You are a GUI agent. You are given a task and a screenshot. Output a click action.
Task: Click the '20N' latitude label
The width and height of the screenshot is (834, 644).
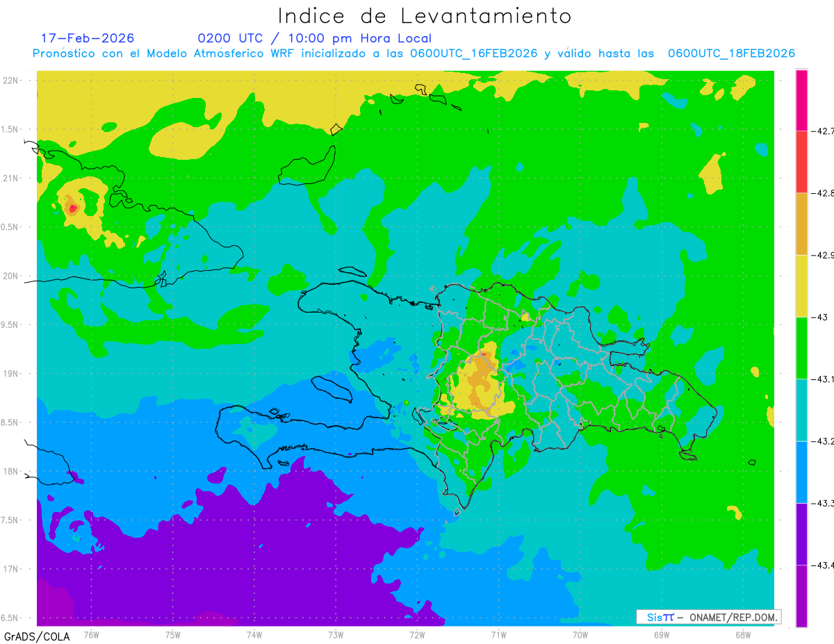click(x=10, y=276)
